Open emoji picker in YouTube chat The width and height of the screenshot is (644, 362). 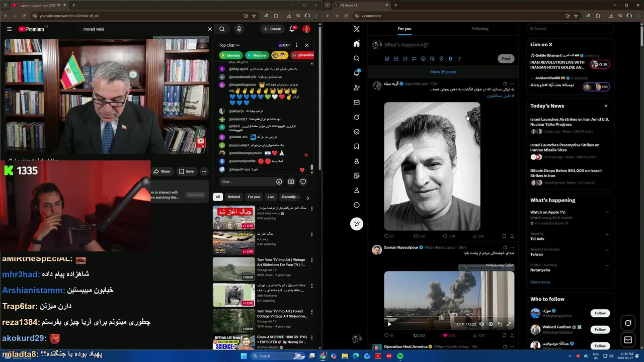point(279,182)
